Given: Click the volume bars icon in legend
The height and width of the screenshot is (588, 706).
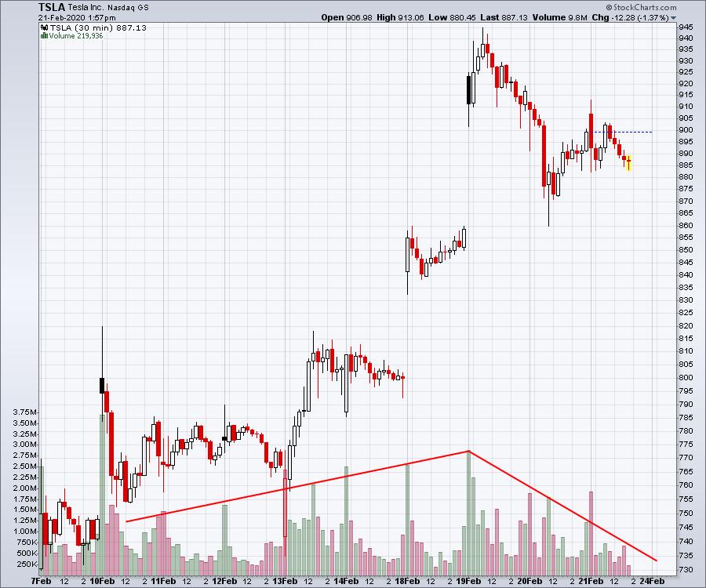Looking at the screenshot, I should pos(43,34).
